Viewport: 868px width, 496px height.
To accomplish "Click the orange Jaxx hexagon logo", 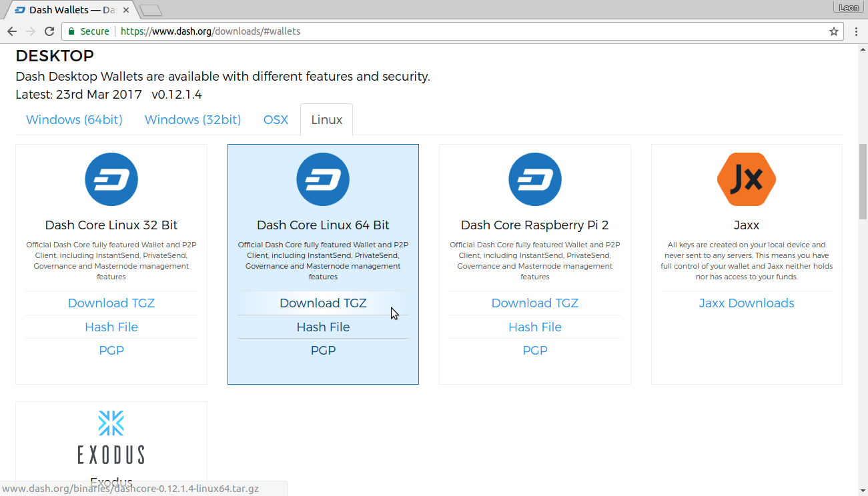I will [747, 179].
